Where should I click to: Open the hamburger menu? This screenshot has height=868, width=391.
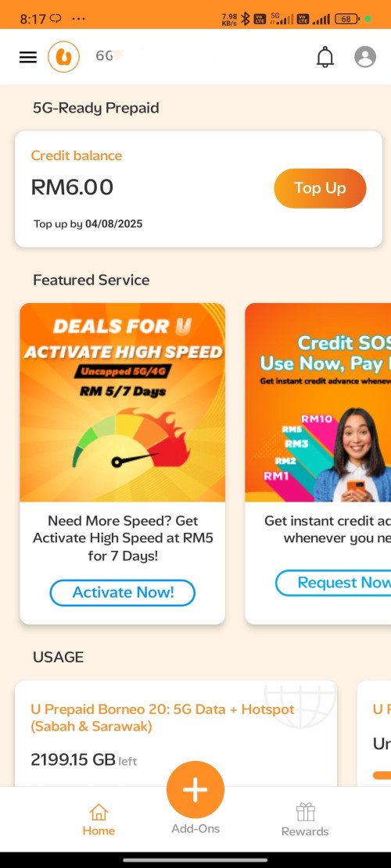pyautogui.click(x=27, y=57)
